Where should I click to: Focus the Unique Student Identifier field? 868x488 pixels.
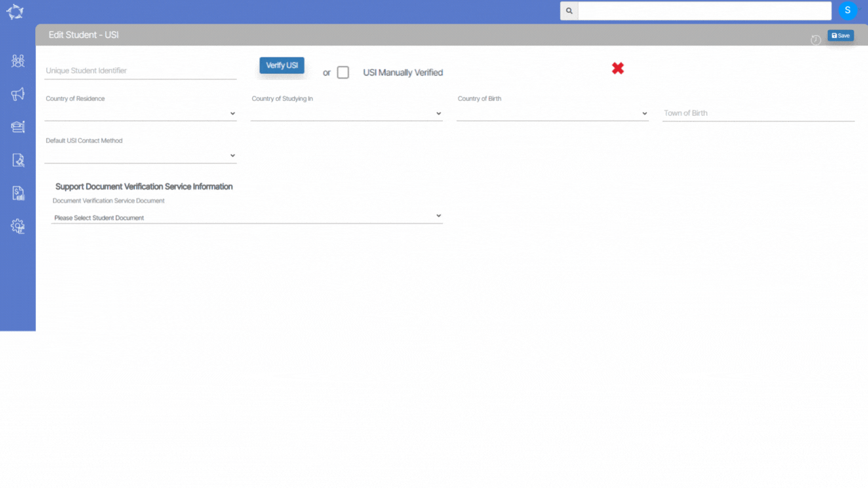140,70
